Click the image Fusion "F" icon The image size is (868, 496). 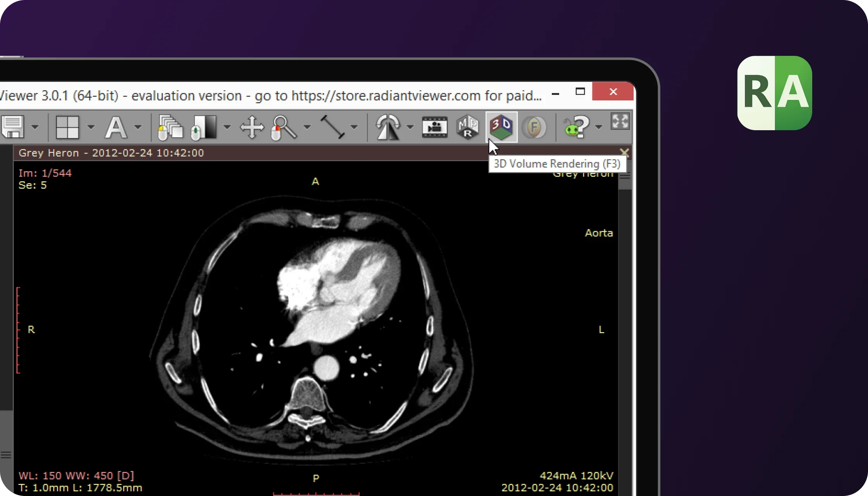tap(534, 127)
